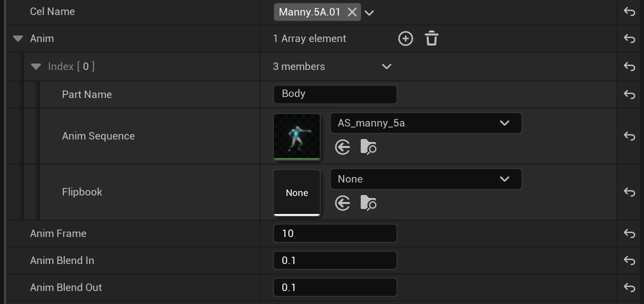Collapse the Index [0] section
This screenshot has width=644, height=304.
click(35, 66)
